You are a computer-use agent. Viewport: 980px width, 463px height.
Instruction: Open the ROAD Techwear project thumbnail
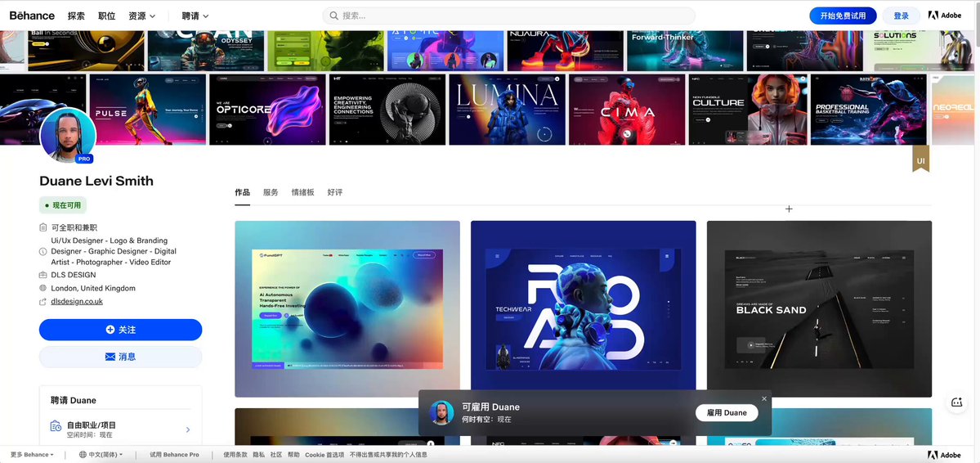pos(583,308)
